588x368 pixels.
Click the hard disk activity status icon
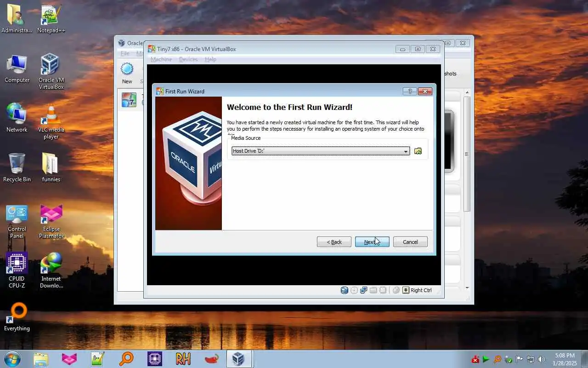point(345,290)
